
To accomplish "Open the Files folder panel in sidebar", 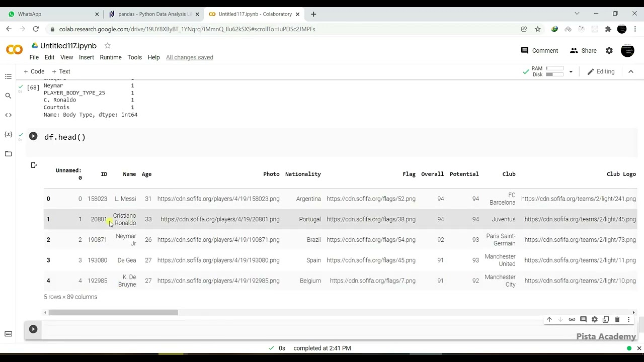I will click(x=8, y=154).
